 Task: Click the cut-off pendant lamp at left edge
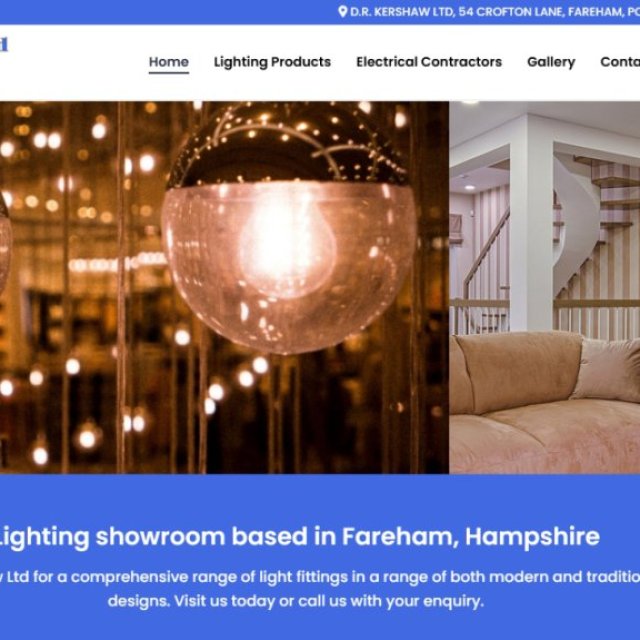click(5, 245)
